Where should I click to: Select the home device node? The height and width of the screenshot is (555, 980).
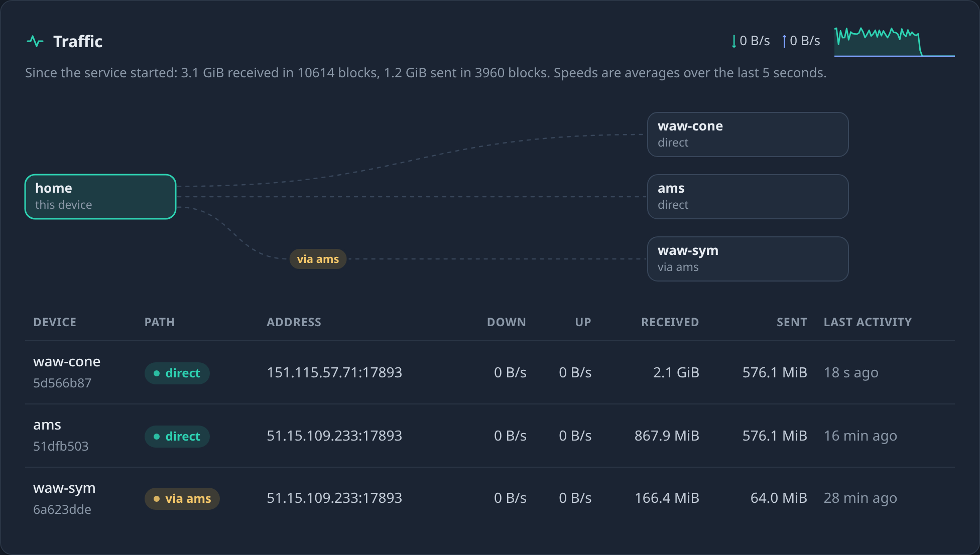pos(100,197)
